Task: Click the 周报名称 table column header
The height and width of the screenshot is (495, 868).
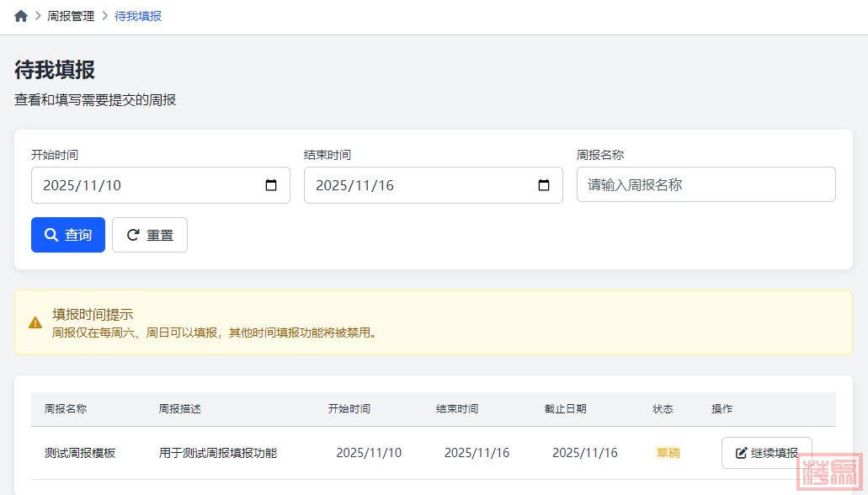Action: (66, 409)
